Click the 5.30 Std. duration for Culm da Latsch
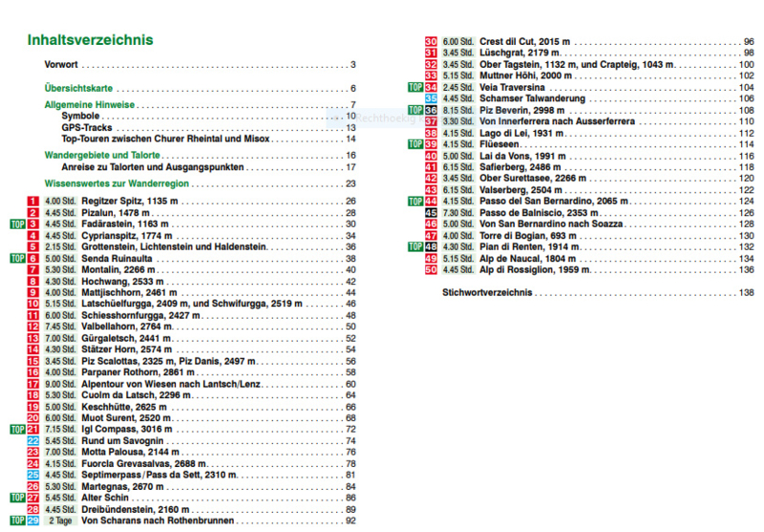The width and height of the screenshot is (764, 532). click(60, 395)
